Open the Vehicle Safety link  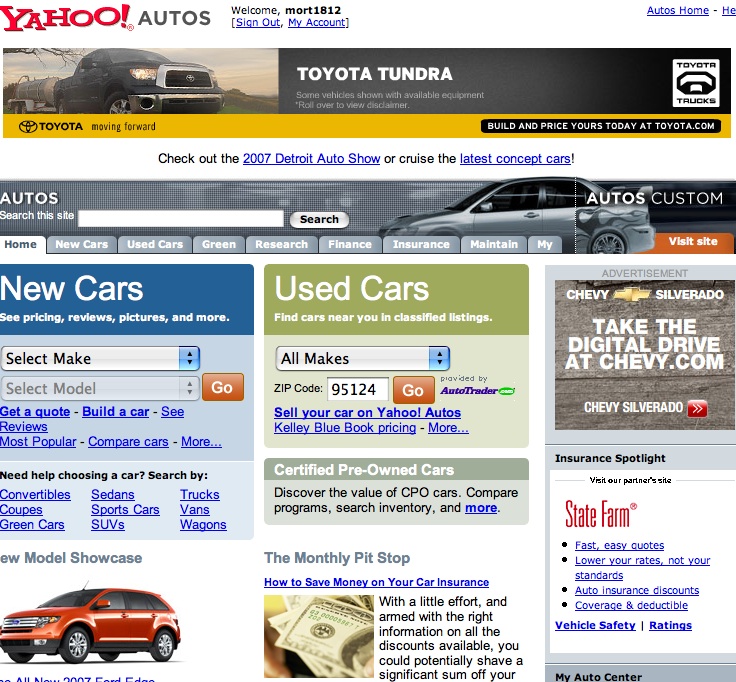595,626
